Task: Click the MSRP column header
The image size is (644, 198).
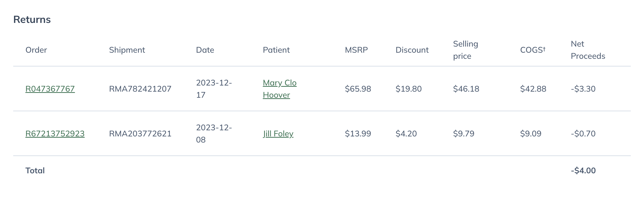Action: (356, 50)
